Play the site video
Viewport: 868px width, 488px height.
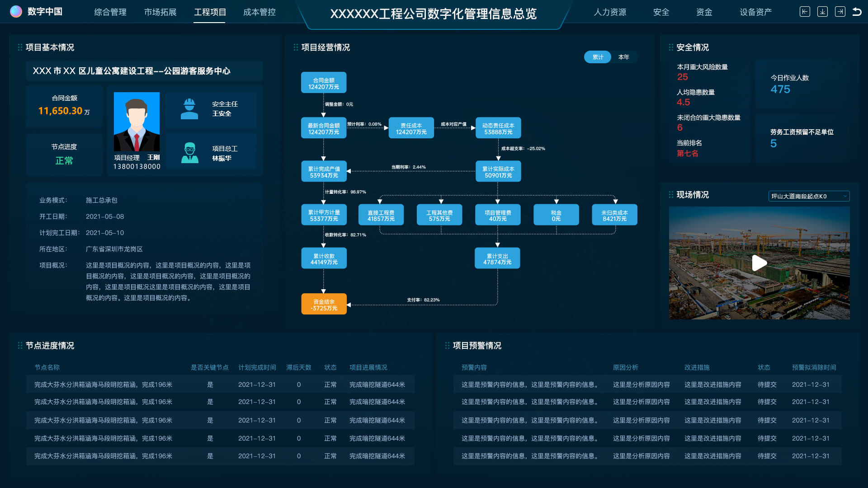tap(759, 263)
